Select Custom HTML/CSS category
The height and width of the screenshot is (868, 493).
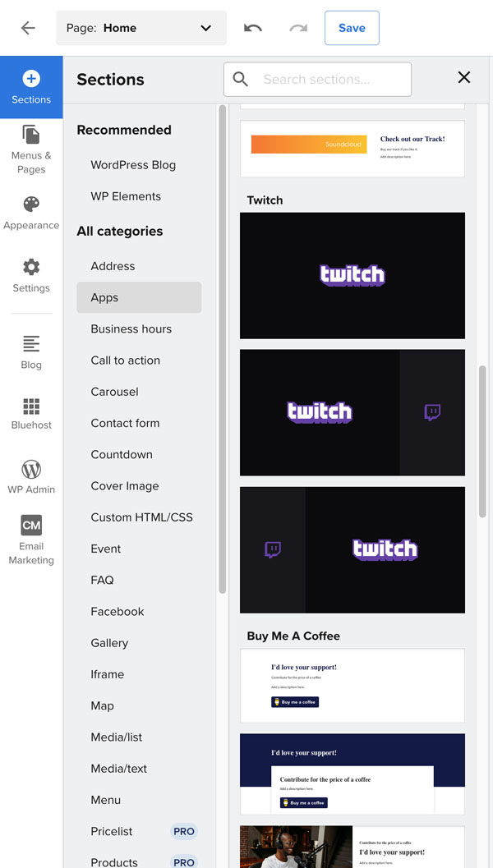tap(142, 517)
